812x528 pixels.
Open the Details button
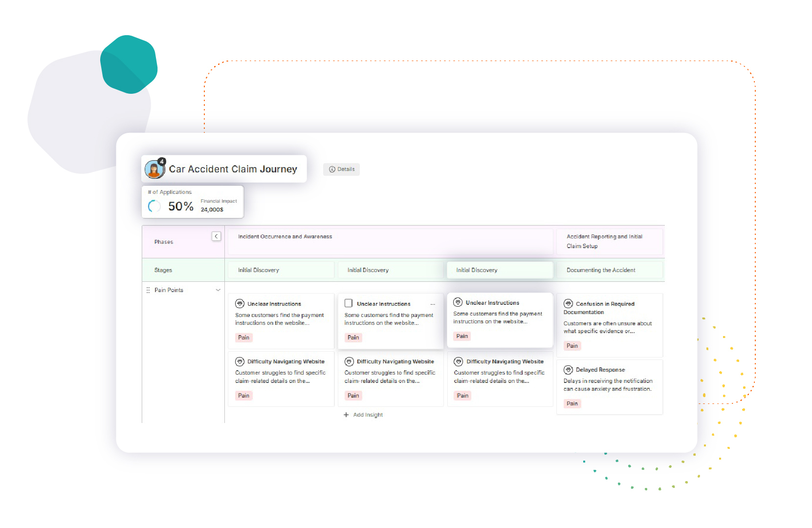pos(341,169)
